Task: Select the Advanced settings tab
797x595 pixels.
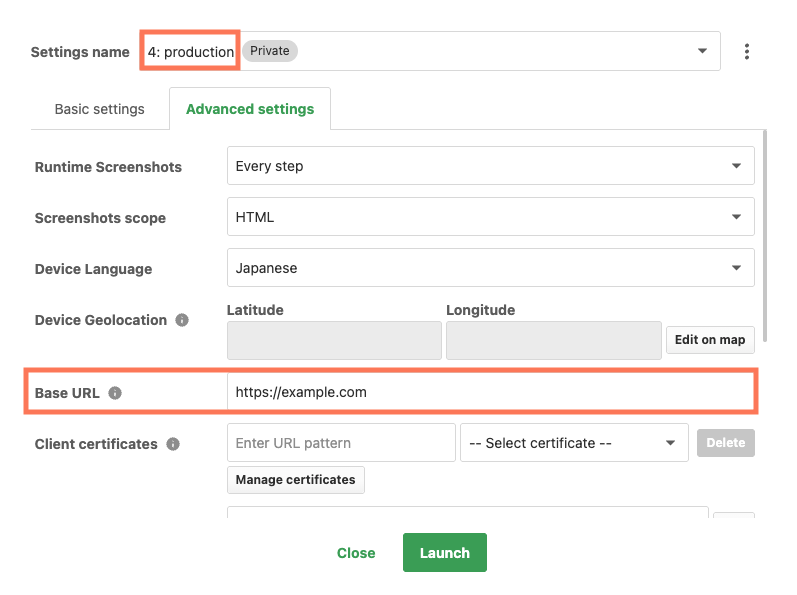Action: pyautogui.click(x=250, y=109)
